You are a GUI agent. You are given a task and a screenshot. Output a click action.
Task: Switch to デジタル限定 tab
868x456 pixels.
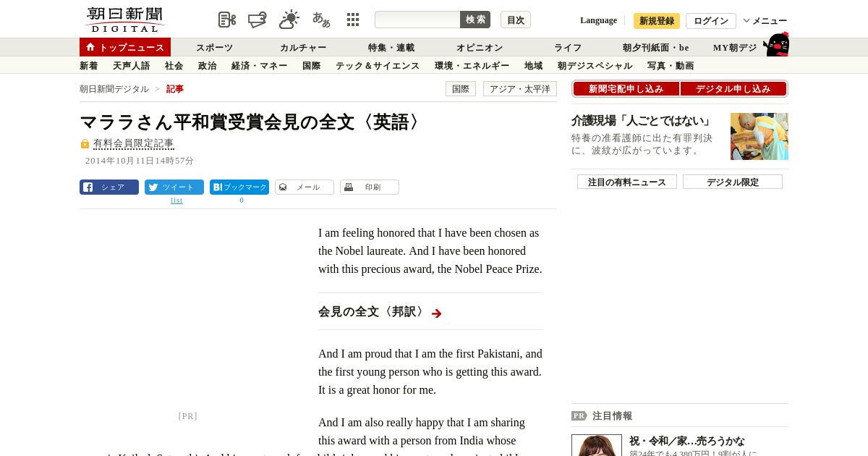733,182
